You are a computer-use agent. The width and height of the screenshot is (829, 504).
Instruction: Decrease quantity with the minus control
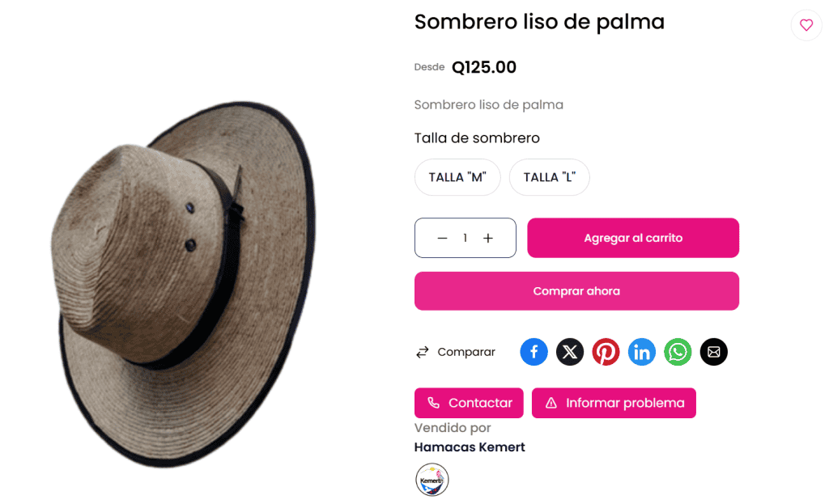[x=442, y=238]
